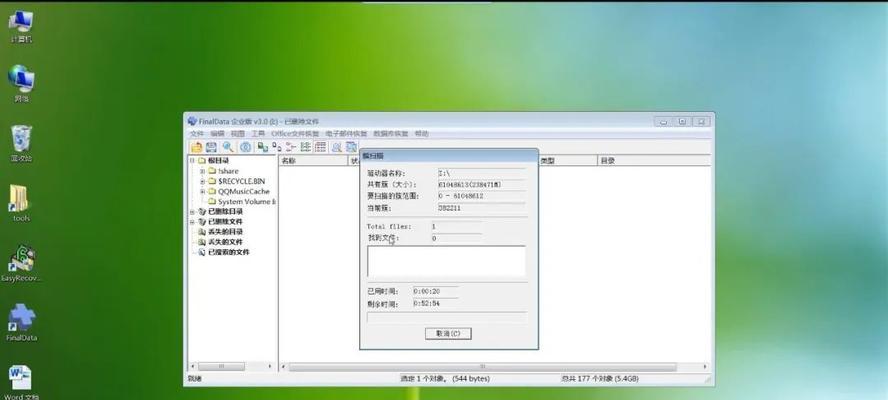Click the found files list box

446,261
